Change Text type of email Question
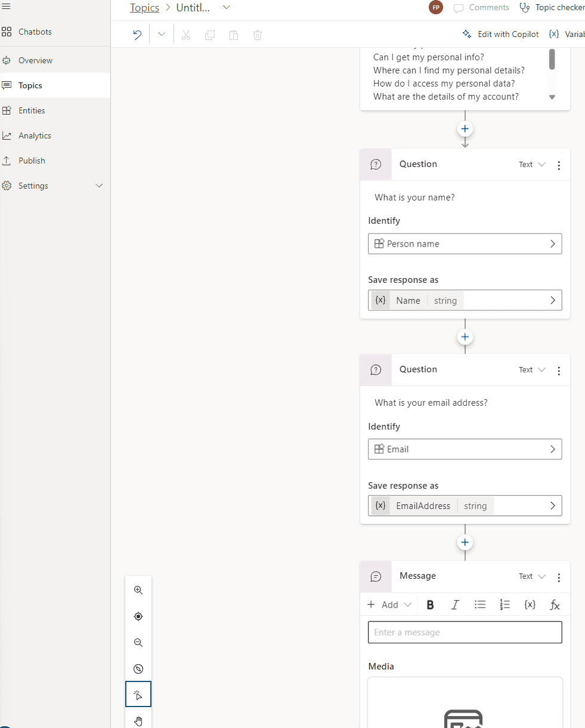This screenshot has width=585, height=728. [532, 370]
